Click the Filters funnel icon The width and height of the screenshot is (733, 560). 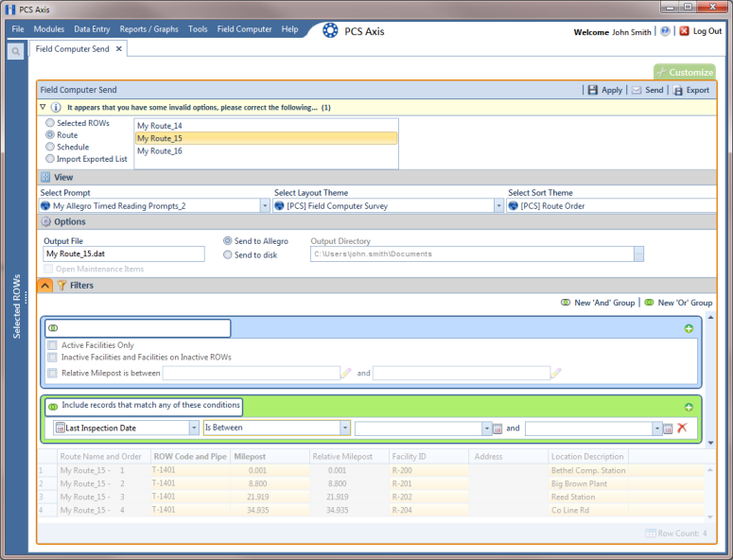pos(61,285)
